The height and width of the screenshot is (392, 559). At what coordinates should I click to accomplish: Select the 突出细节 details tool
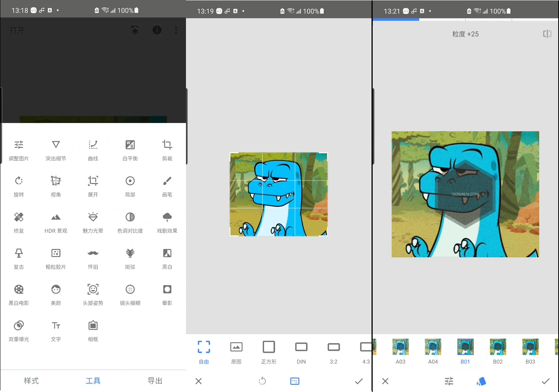pos(56,150)
